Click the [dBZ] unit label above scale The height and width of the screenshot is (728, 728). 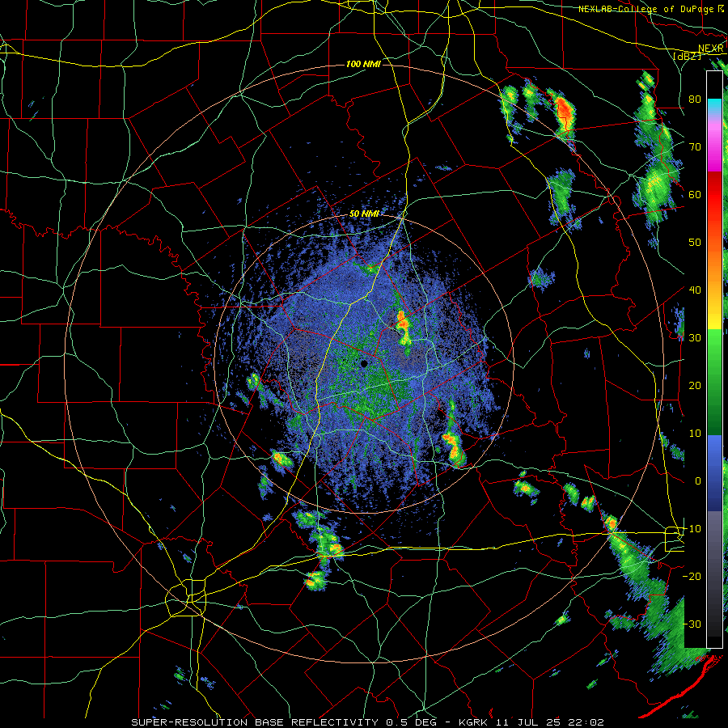687,56
